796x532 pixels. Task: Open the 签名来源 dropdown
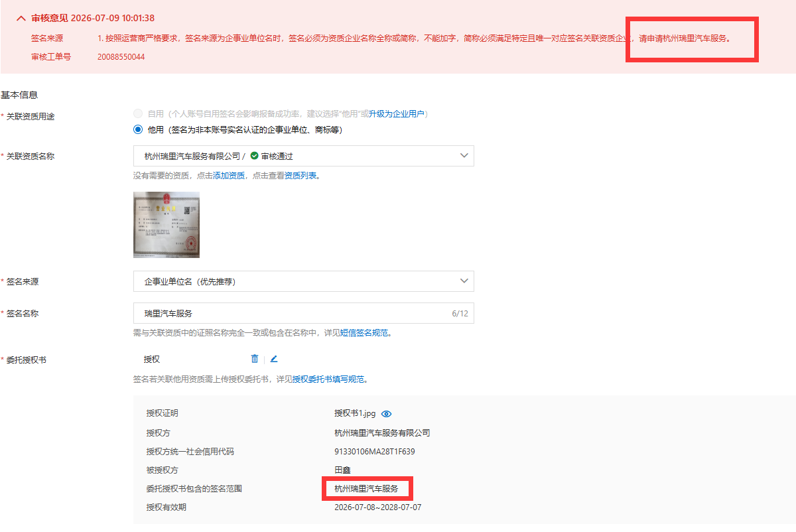[304, 281]
